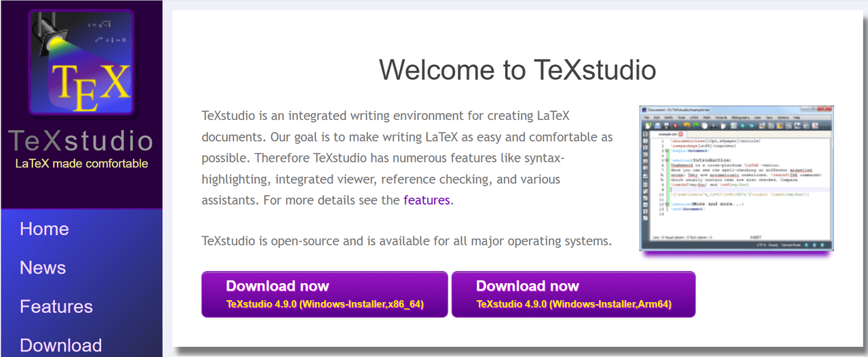This screenshot has height=357, width=868.
Task: Download TeXstudio 4.9.0 Windows-Installer x86_64
Action: coord(325,295)
